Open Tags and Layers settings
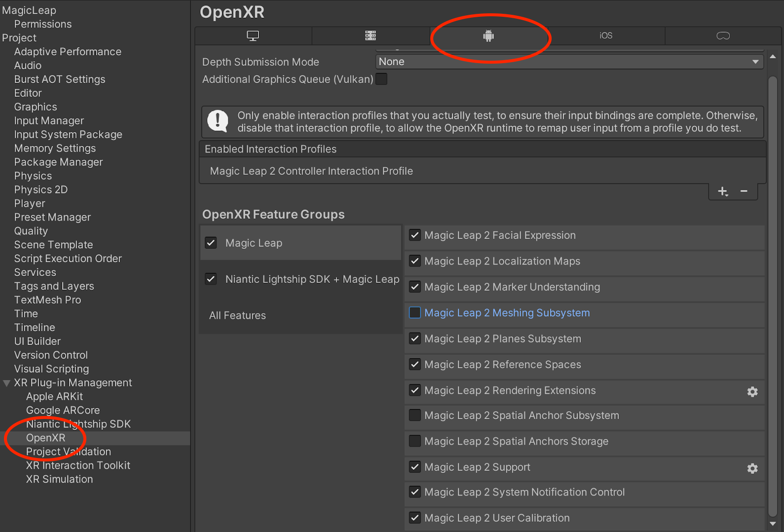The width and height of the screenshot is (784, 532). 54,287
